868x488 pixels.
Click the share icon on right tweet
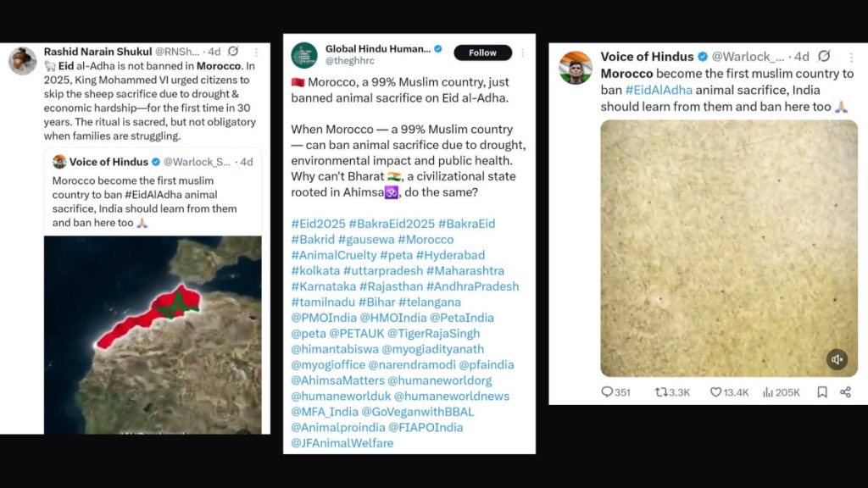845,392
